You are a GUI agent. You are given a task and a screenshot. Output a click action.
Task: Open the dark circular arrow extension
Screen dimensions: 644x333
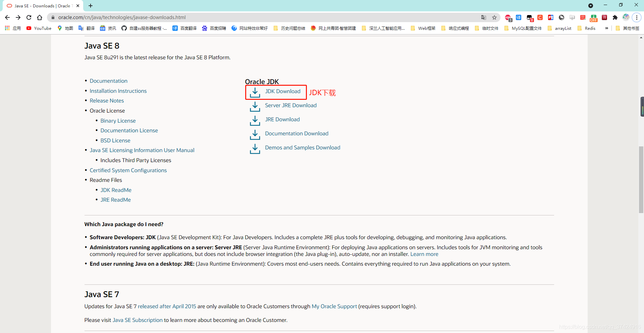pyautogui.click(x=561, y=17)
